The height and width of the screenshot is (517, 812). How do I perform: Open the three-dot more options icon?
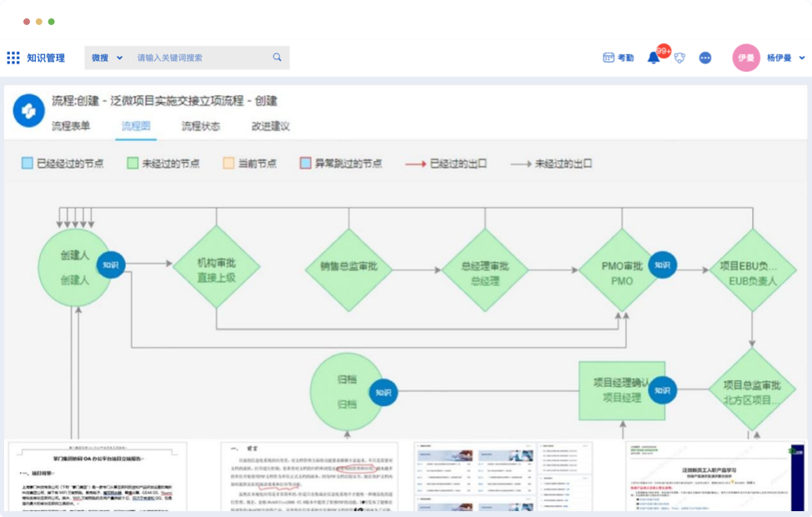tap(705, 58)
